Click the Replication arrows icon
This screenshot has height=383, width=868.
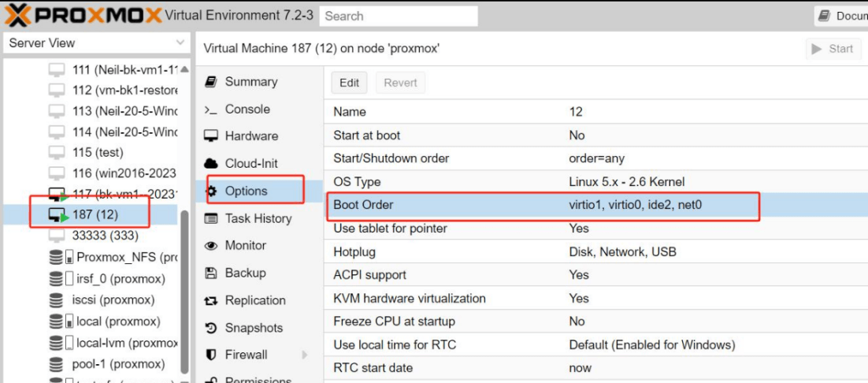[211, 300]
